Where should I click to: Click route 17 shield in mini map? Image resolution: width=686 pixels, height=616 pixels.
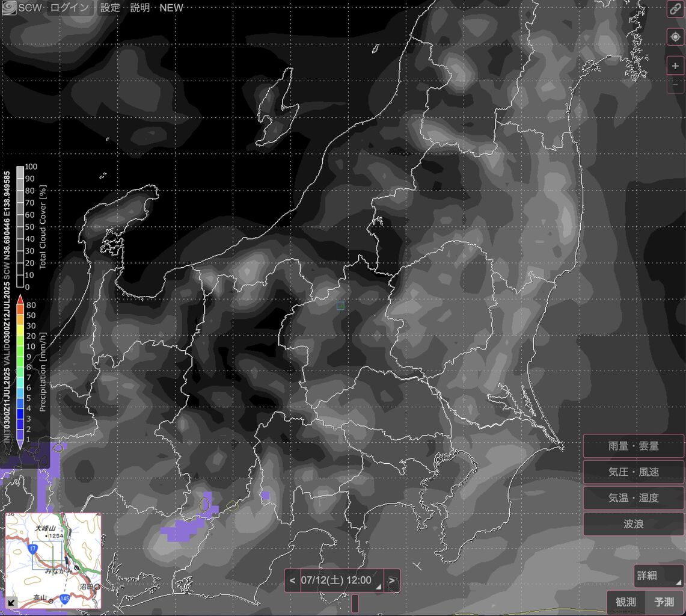[x=33, y=549]
